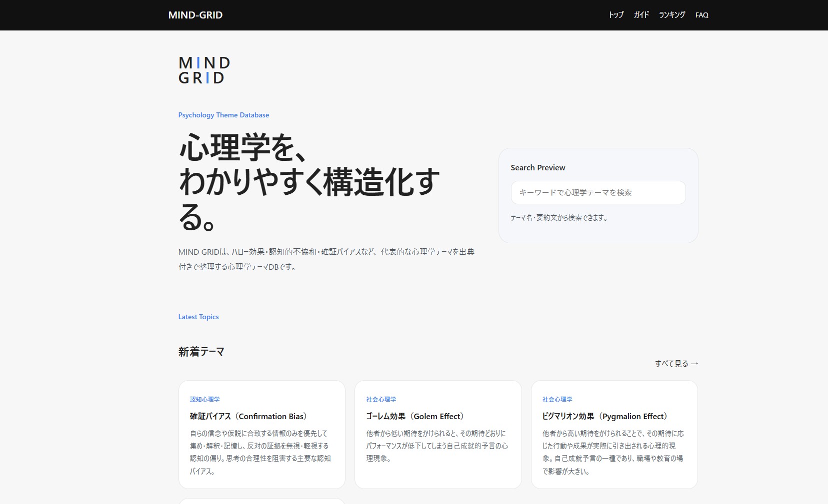Click the Psychology Theme Database label
Viewport: 828px width, 504px height.
(x=223, y=115)
